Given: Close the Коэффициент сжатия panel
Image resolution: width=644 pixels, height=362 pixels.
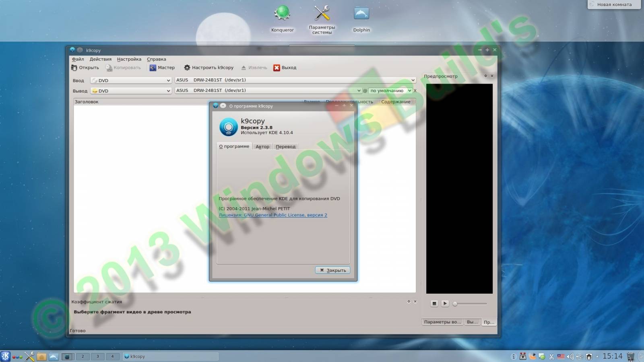Looking at the screenshot, I should click(415, 301).
